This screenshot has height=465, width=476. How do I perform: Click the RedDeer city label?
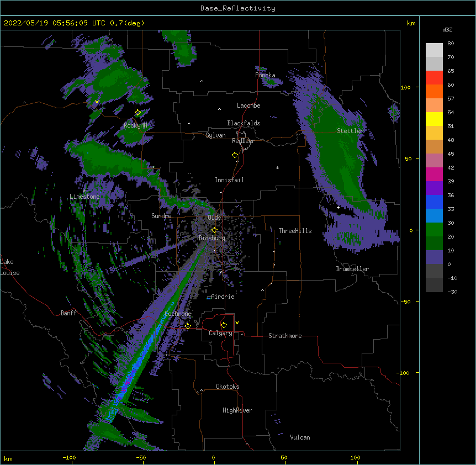click(x=243, y=141)
